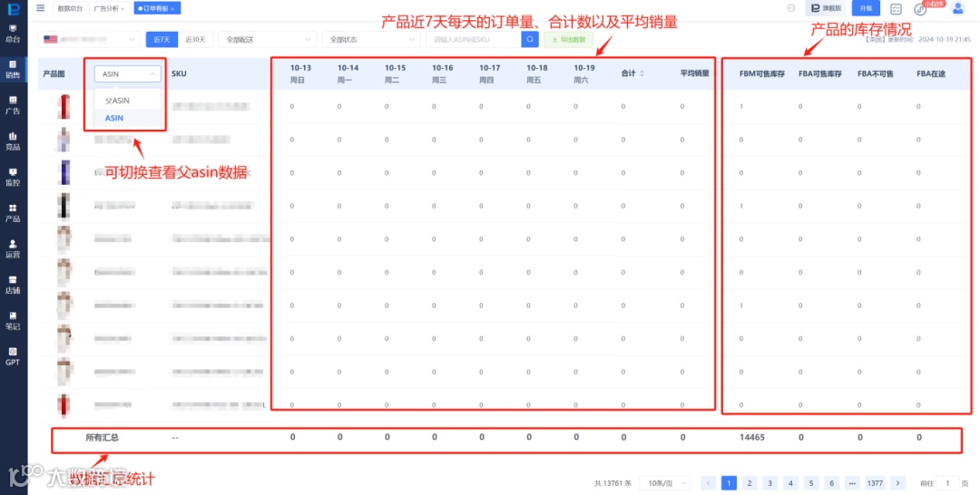Click current page 1 button
The image size is (980, 495).
729,483
